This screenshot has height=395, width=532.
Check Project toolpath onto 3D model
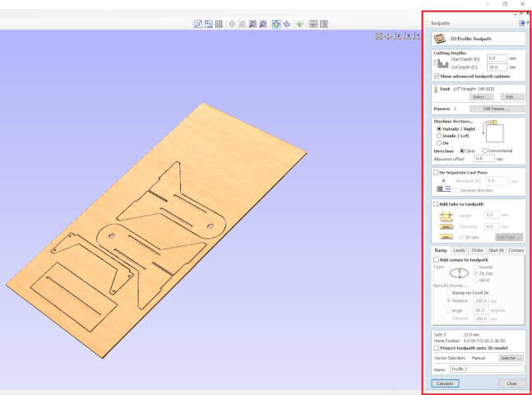coord(437,348)
